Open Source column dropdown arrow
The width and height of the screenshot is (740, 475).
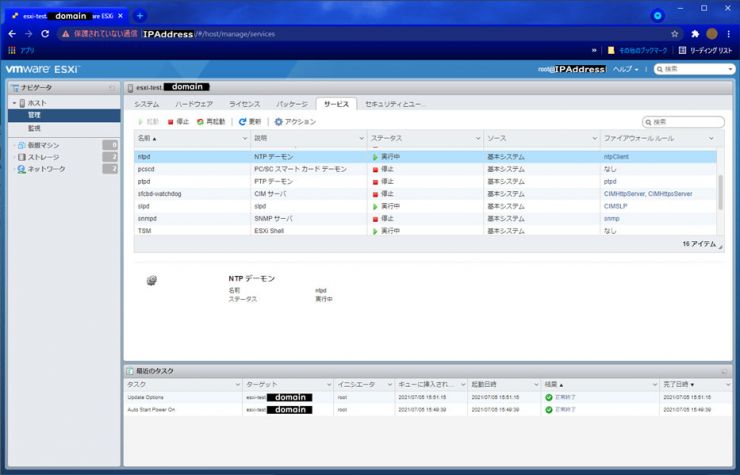pos(595,138)
